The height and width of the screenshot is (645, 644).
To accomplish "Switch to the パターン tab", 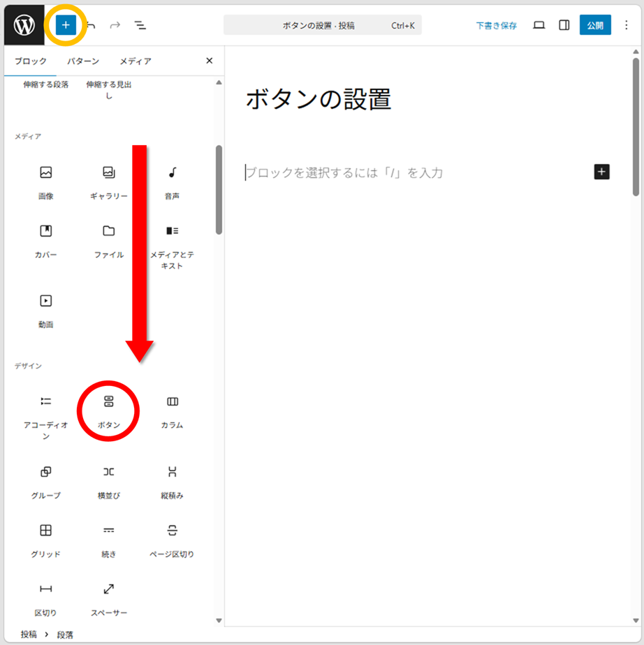I will pos(83,61).
